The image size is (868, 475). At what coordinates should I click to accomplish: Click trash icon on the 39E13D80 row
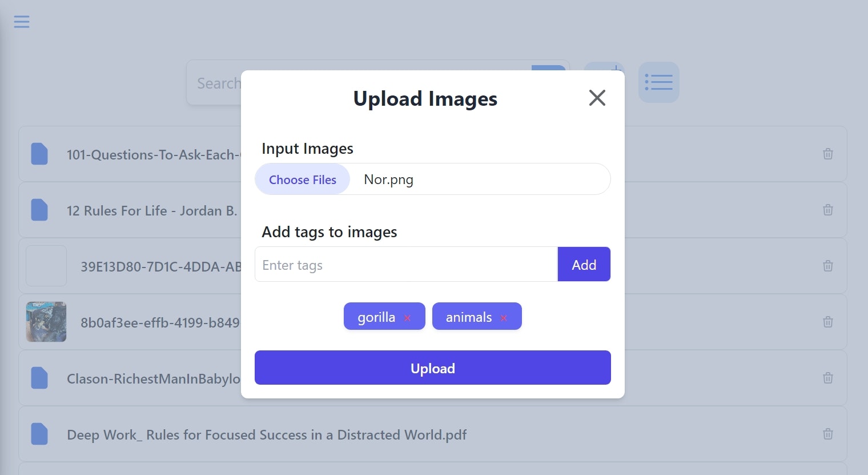[x=827, y=266]
